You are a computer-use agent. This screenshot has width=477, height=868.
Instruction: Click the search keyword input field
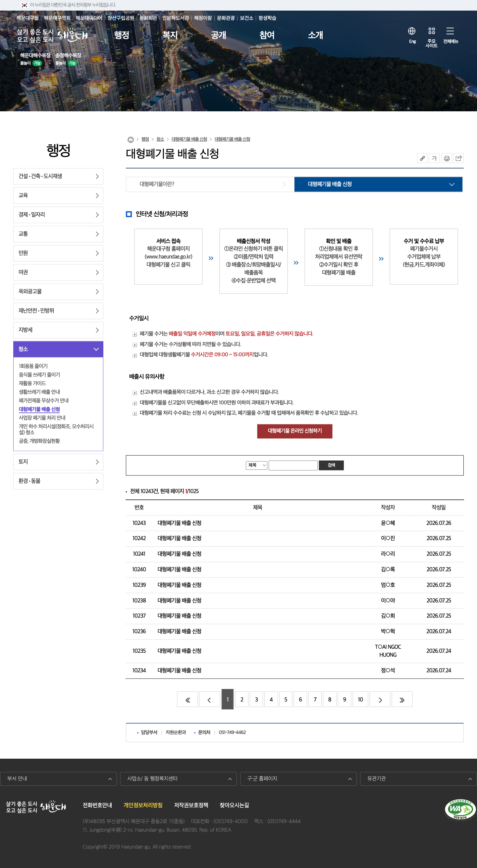coord(293,465)
